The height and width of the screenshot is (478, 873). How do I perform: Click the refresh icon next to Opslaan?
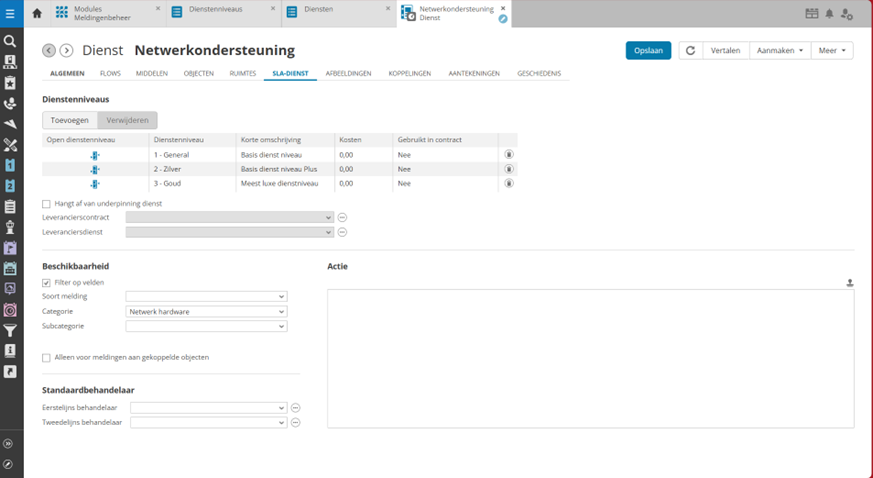click(x=690, y=51)
